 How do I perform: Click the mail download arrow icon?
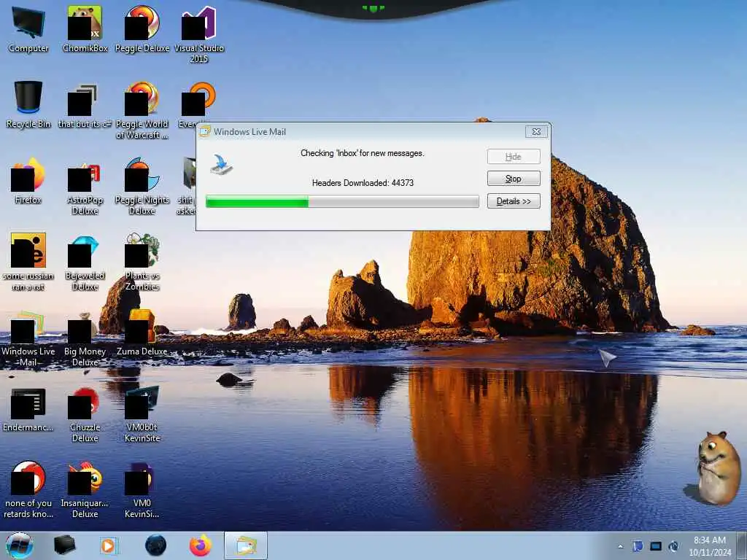222,164
